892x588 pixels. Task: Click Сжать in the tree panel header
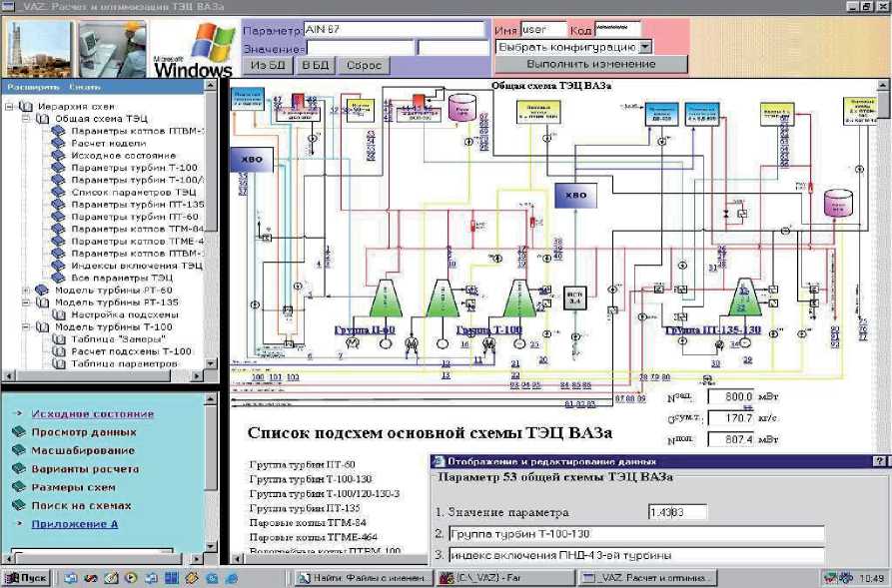pyautogui.click(x=85, y=87)
